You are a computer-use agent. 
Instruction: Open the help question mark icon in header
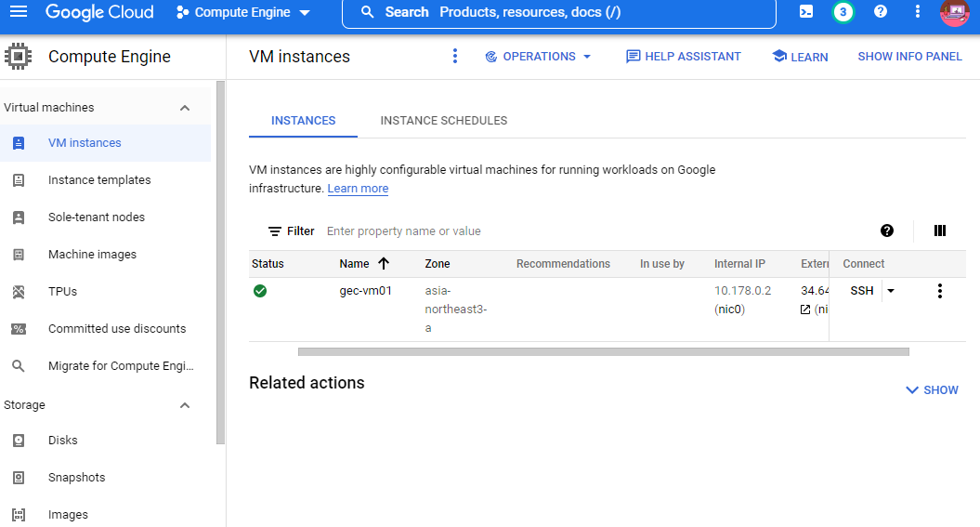click(881, 12)
